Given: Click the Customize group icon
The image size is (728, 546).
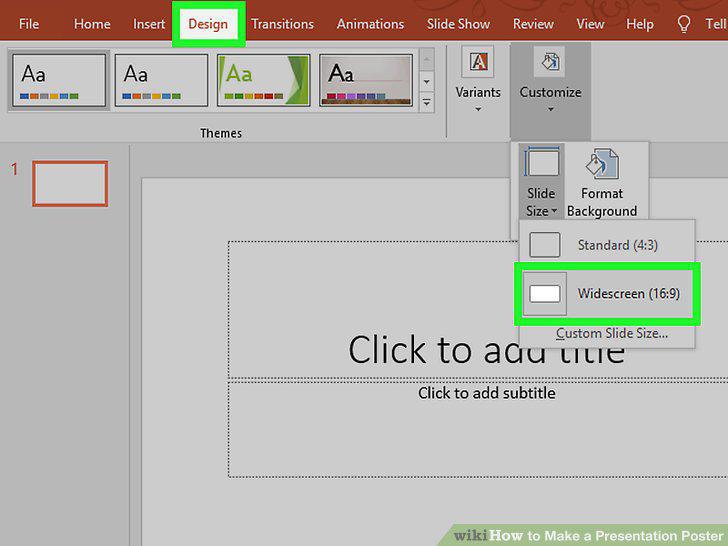Looking at the screenshot, I should click(x=550, y=61).
